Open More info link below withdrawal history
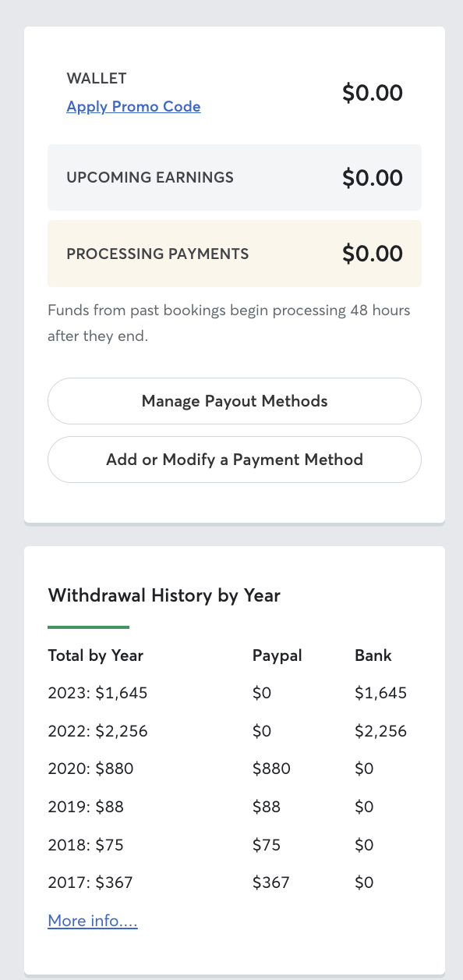This screenshot has width=463, height=980. tap(93, 921)
